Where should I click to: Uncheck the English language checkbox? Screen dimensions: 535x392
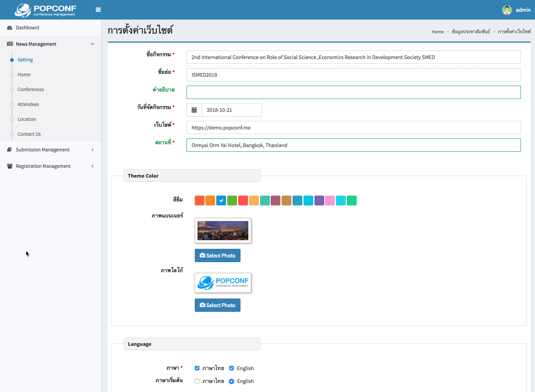232,368
